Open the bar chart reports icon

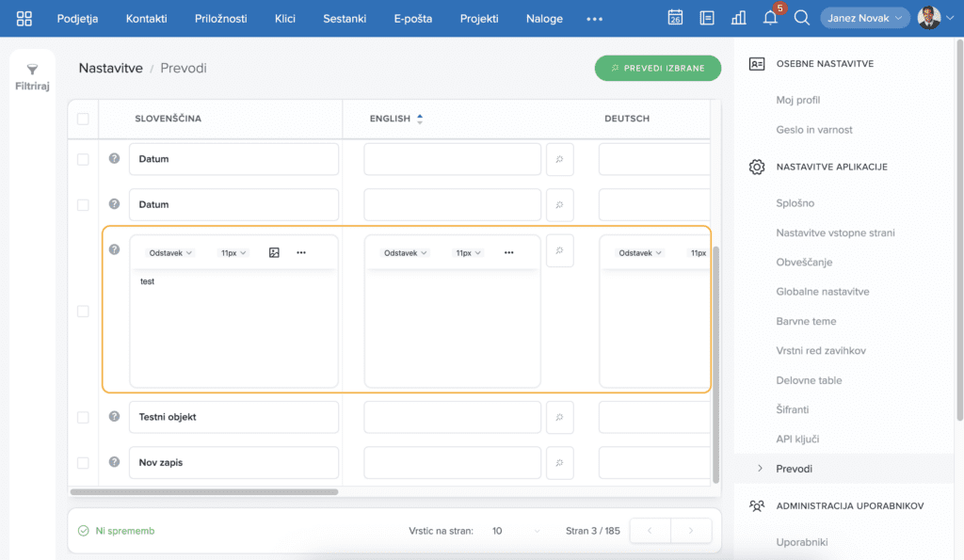[x=739, y=18]
